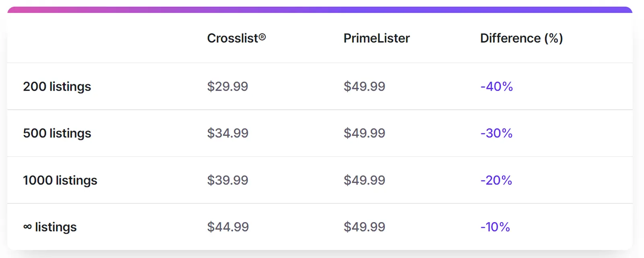This screenshot has height=258, width=644.
Task: Click the Crosslist column header
Action: coord(236,38)
